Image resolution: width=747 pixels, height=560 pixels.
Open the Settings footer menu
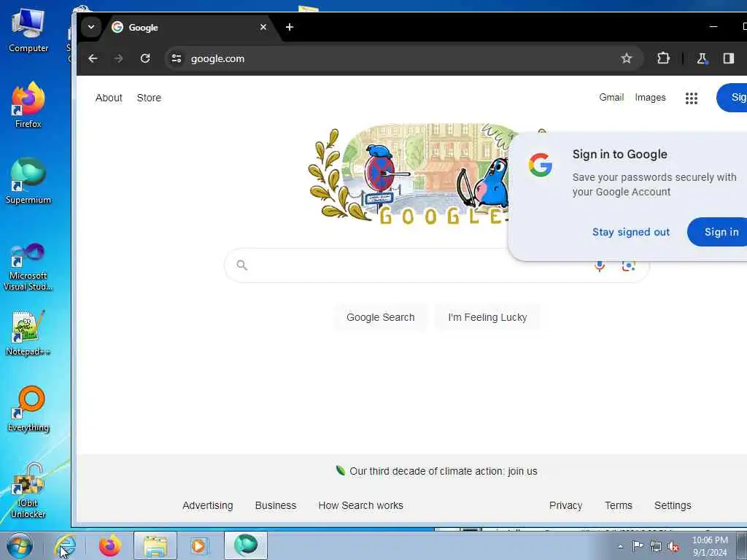(x=672, y=505)
